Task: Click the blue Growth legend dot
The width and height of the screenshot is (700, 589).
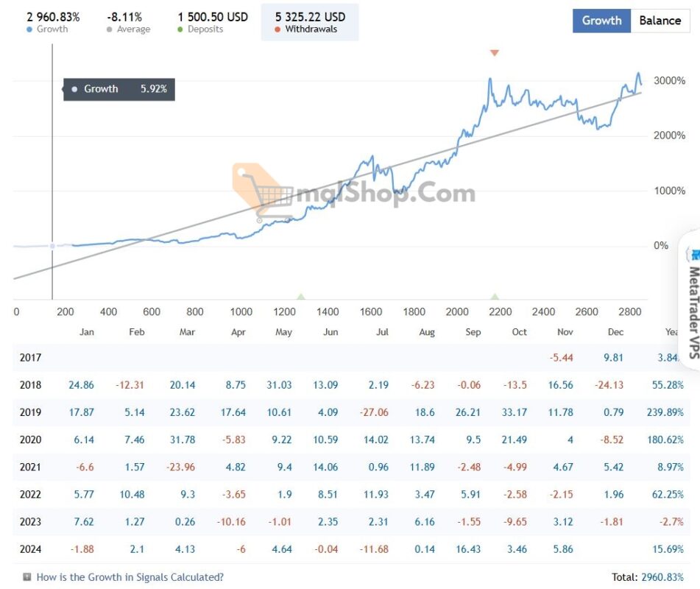Action: point(29,29)
